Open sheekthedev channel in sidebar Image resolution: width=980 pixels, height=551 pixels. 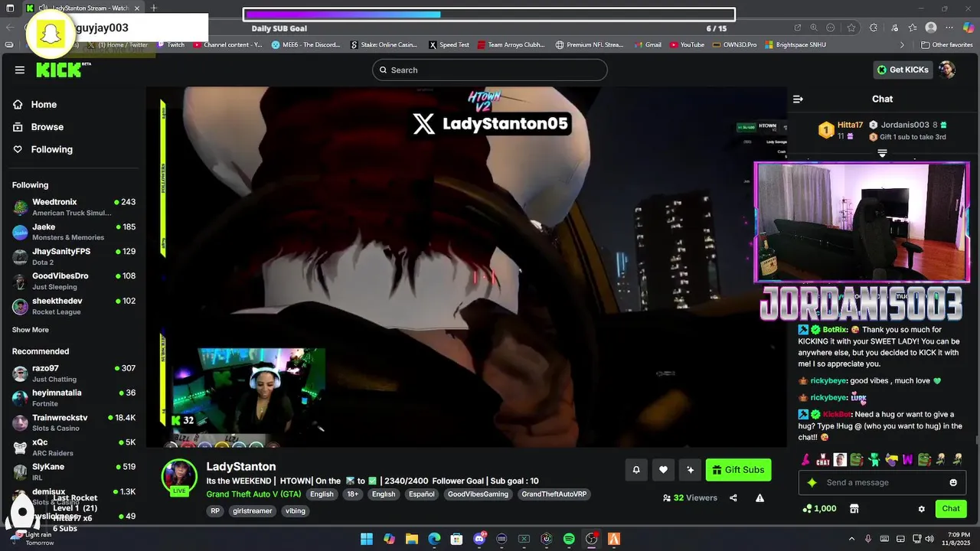coord(74,306)
